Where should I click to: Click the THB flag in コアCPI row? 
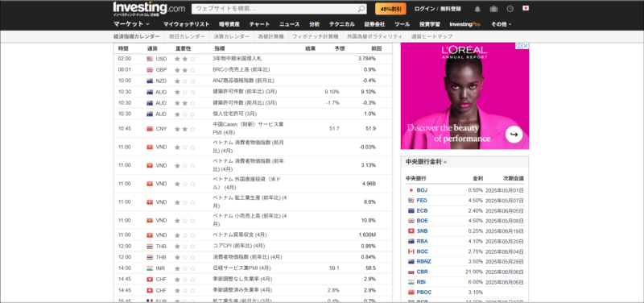point(150,247)
